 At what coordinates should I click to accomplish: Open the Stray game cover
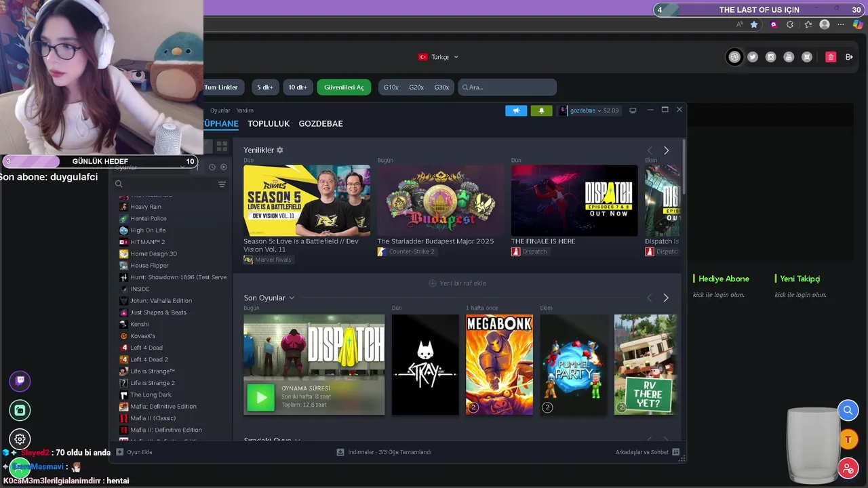[x=425, y=365]
